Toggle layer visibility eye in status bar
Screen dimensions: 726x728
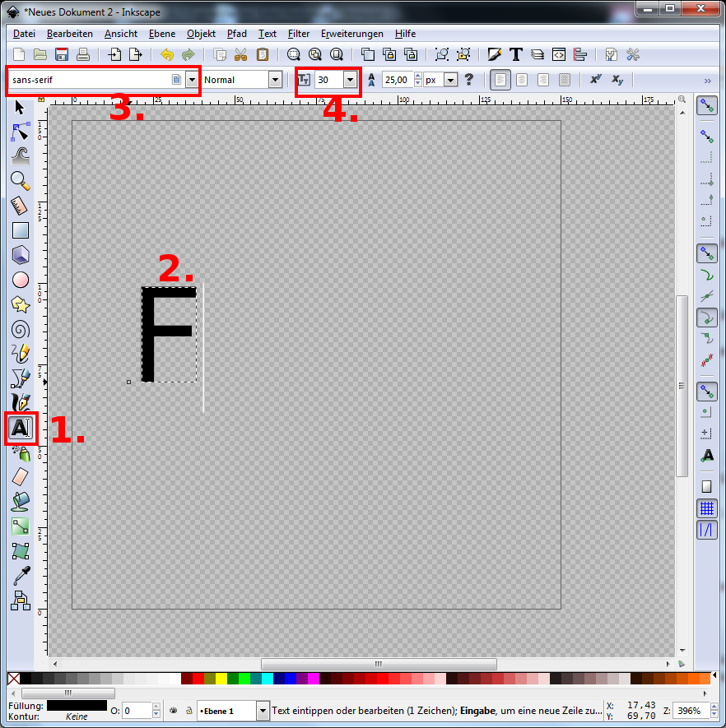point(173,711)
